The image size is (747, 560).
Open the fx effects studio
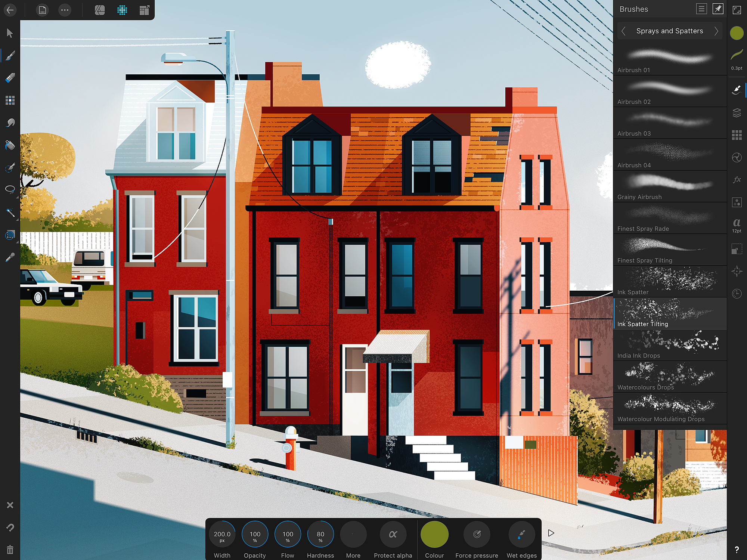[737, 180]
